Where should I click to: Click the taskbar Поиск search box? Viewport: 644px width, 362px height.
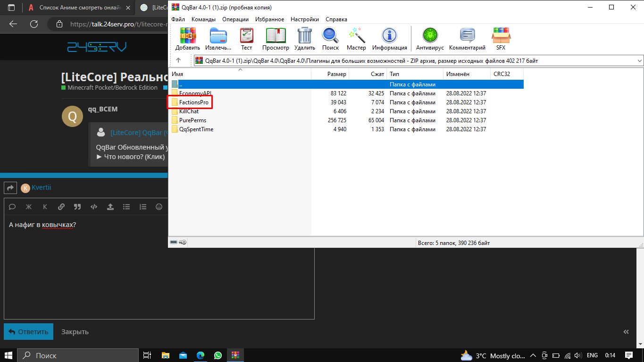[x=77, y=355]
